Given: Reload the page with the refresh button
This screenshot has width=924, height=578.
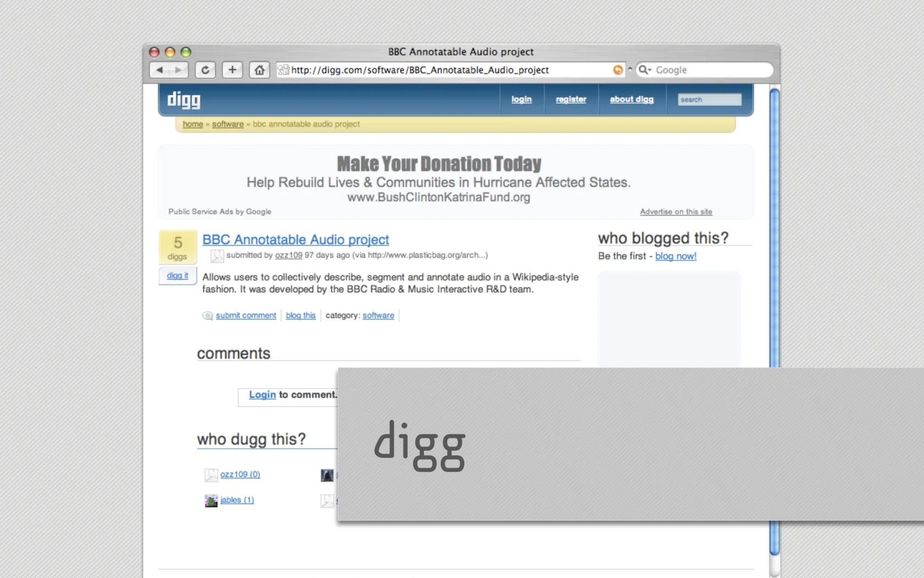Looking at the screenshot, I should 205,70.
